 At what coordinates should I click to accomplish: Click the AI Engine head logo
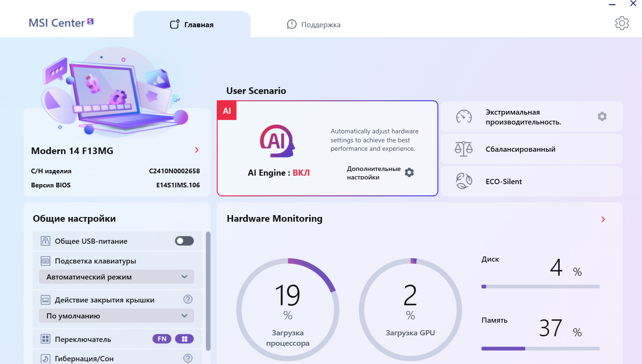tap(277, 141)
